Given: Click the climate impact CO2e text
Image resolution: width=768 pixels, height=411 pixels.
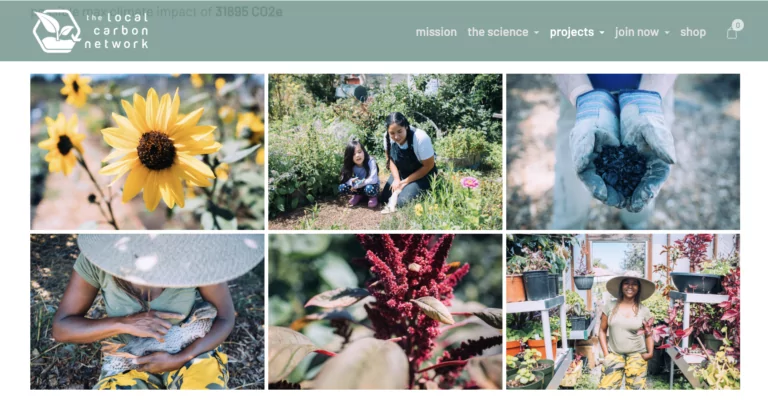Looking at the screenshot, I should pyautogui.click(x=157, y=11).
